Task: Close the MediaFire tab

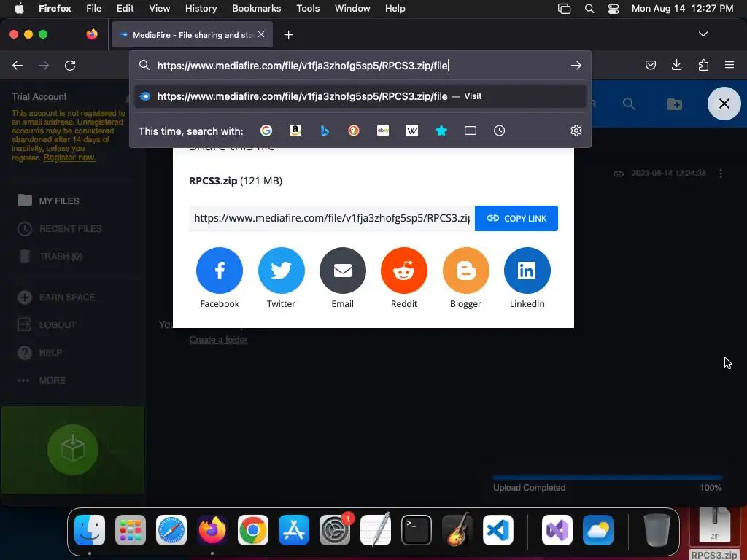Action: point(261,34)
